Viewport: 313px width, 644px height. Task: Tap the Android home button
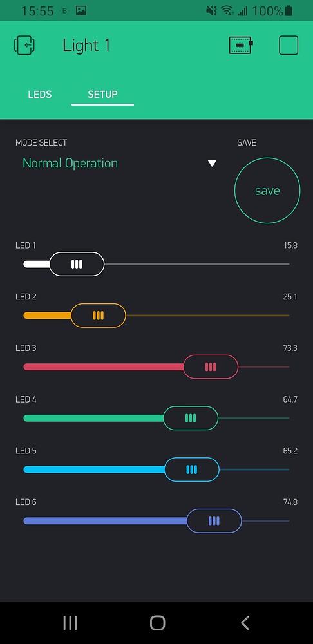[157, 623]
